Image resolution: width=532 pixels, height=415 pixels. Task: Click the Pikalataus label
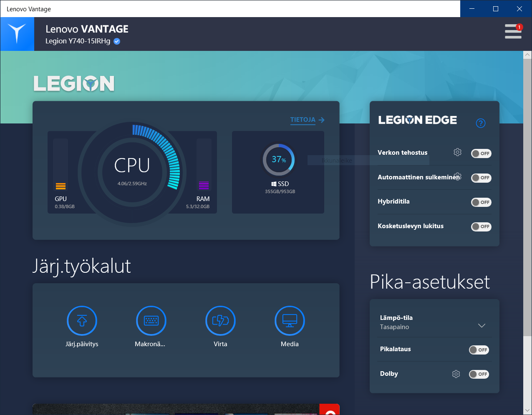click(396, 349)
